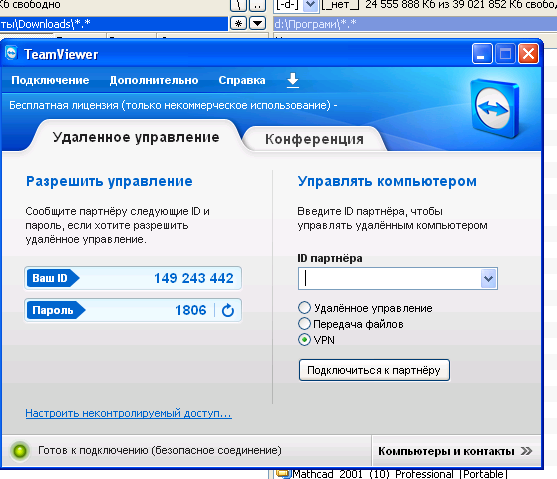
Task: Click the Пароль value 1806
Action: [x=190, y=311]
